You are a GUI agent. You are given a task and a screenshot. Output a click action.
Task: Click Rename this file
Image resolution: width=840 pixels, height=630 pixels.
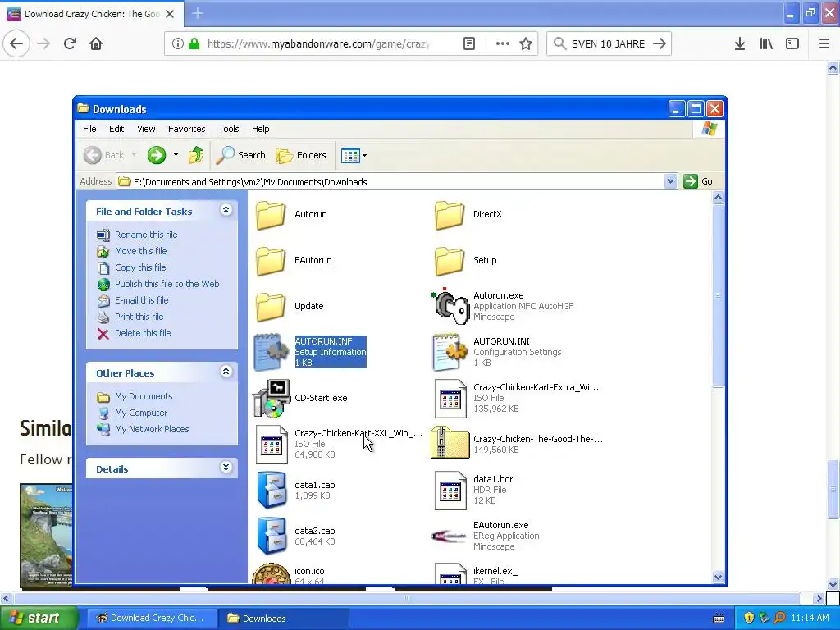point(146,235)
